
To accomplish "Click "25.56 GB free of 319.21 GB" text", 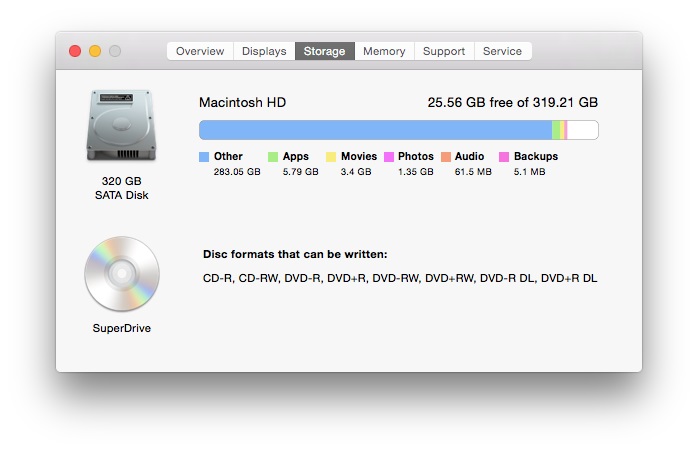I will click(x=513, y=102).
